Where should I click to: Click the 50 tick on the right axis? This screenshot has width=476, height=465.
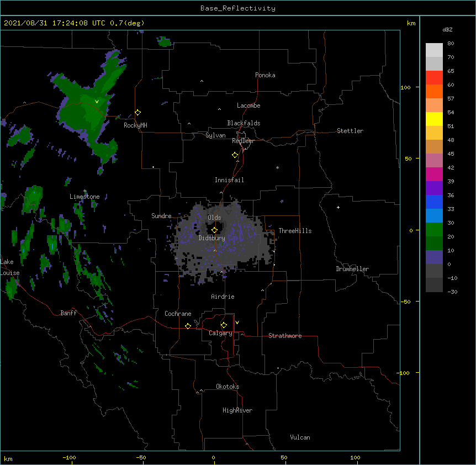point(408,158)
